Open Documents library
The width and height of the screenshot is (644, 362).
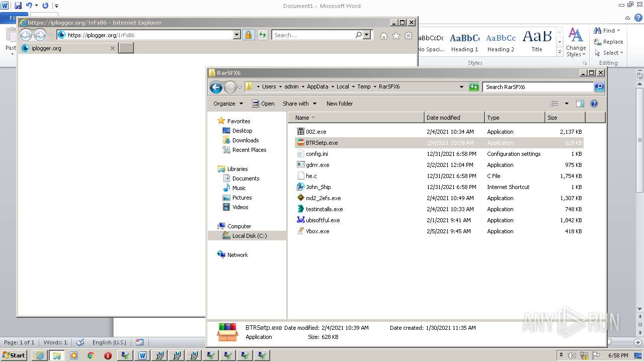pos(246,178)
